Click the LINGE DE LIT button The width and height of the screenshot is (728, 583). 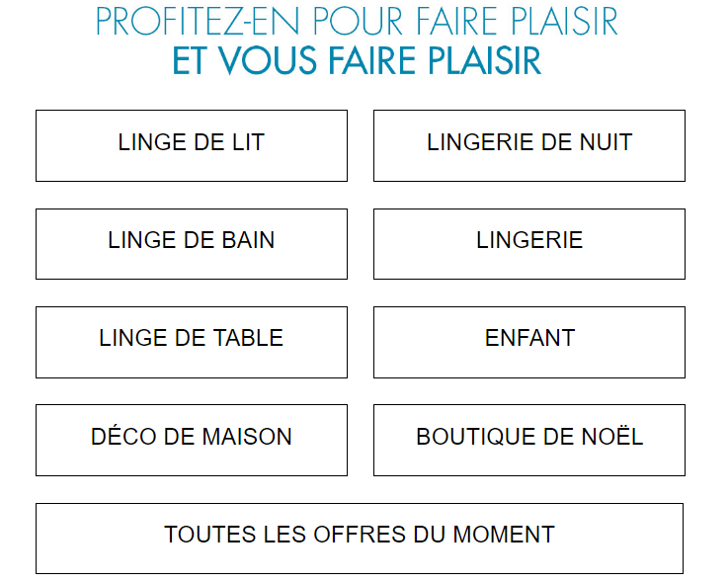192,145
